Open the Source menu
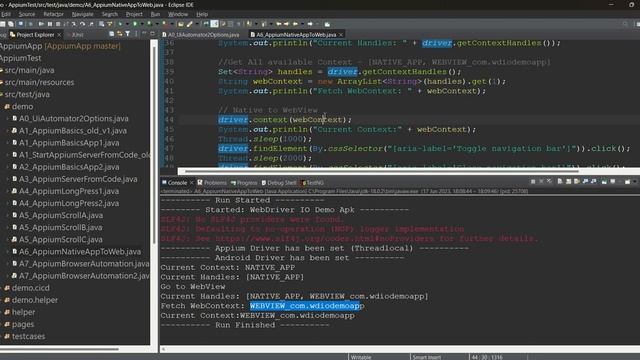640x360 pixels. pos(27,14)
